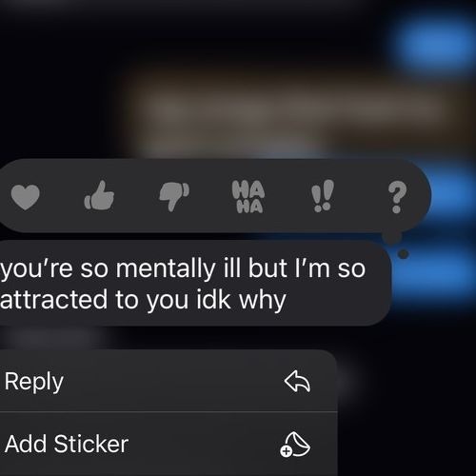Tap the blurred label below the message bubble
Screen dimensions: 476x476
point(52,338)
